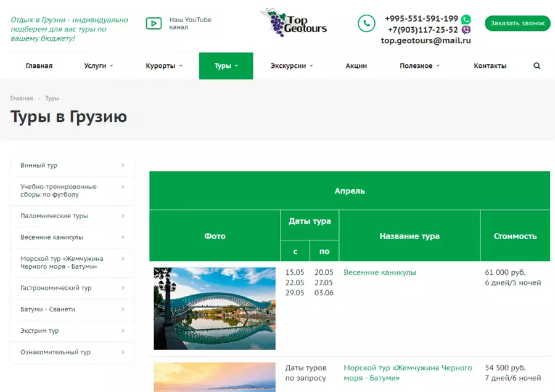Click email top.geotours@mail.ru
The image size is (555, 392).
tap(425, 41)
